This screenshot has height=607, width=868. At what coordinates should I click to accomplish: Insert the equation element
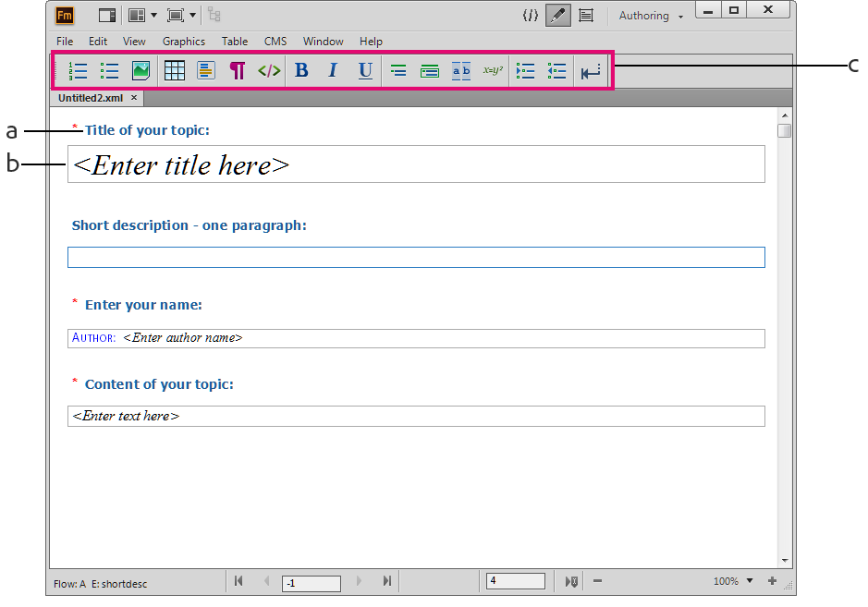[x=493, y=70]
